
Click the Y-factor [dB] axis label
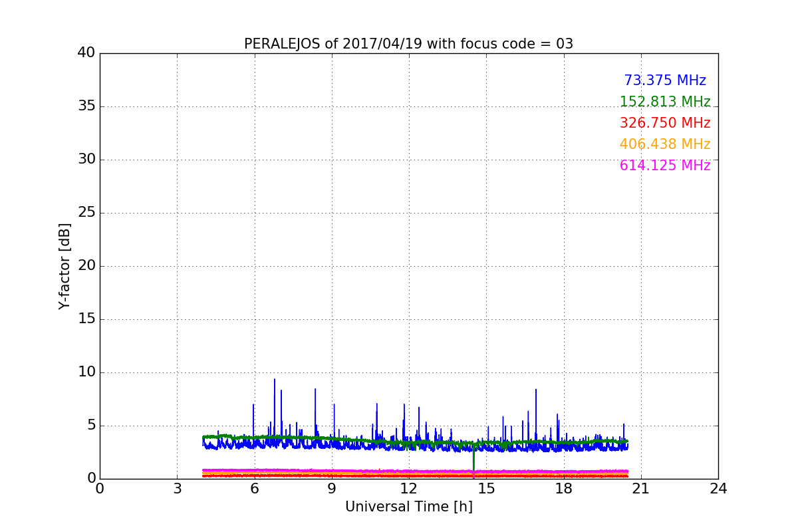click(x=65, y=266)
